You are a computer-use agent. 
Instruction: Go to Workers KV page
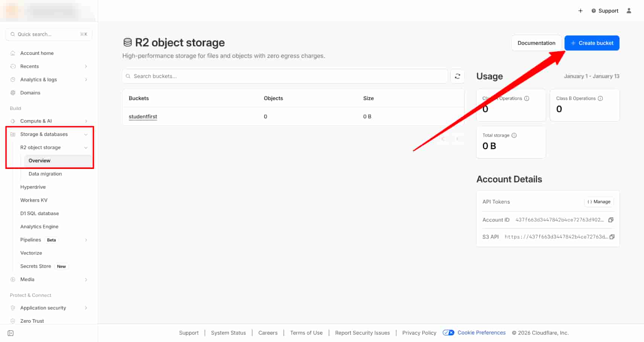pos(34,200)
